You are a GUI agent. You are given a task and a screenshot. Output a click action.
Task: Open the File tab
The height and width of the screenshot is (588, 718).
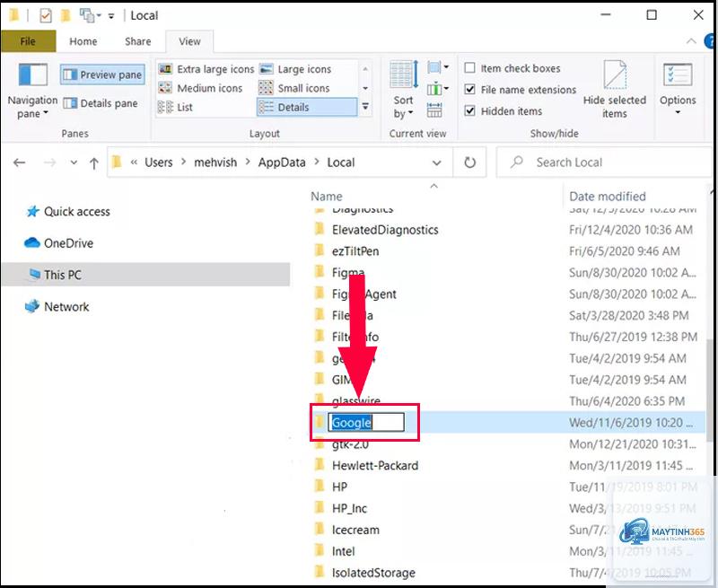[x=28, y=41]
